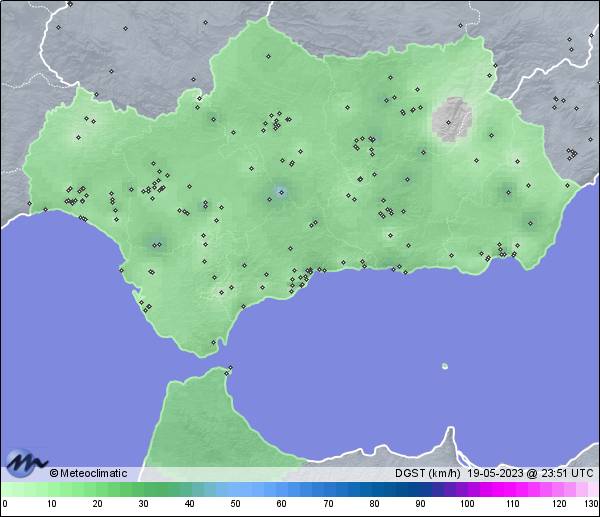The image size is (600, 517).
Task: Click the scale label 130
Action: coord(592,504)
